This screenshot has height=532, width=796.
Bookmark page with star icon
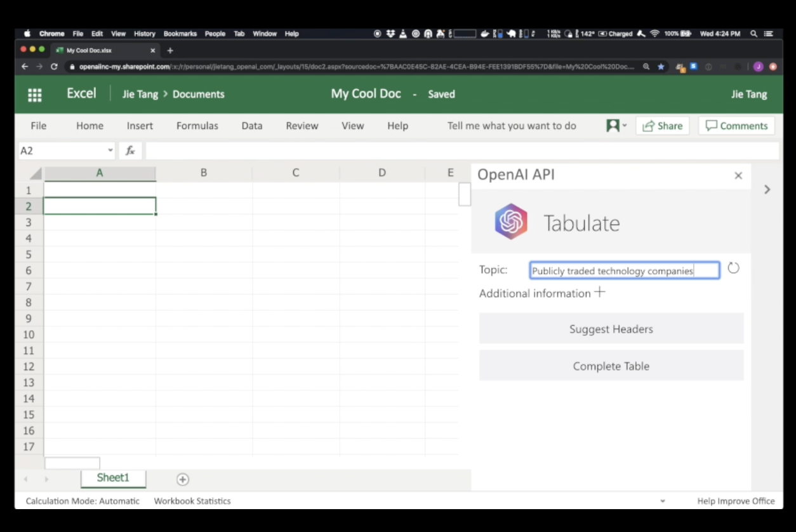coord(661,66)
